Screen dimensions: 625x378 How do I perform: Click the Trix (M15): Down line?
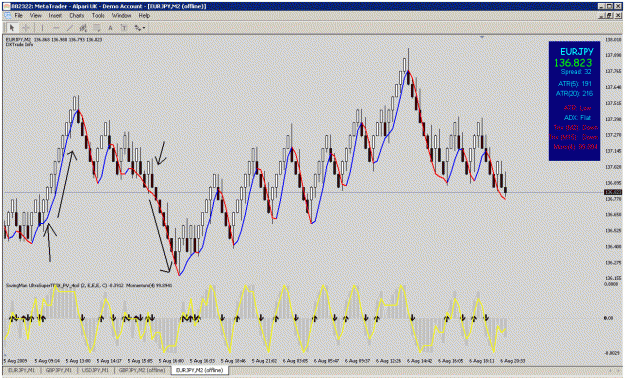(x=574, y=137)
